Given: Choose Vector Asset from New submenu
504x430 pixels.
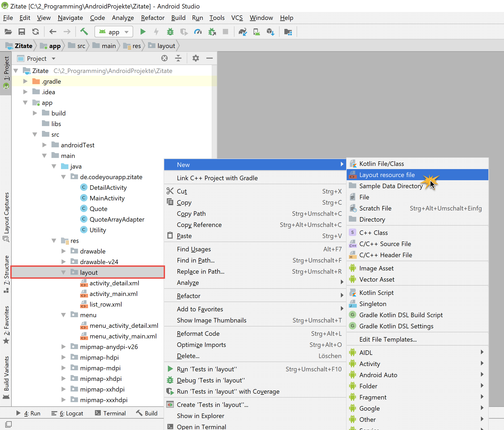Looking at the screenshot, I should (417, 279).
